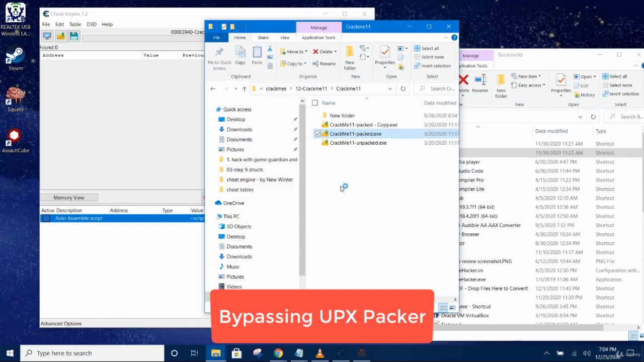This screenshot has width=644, height=362.
Task: Open the Copy to dropdown
Action: (294, 64)
